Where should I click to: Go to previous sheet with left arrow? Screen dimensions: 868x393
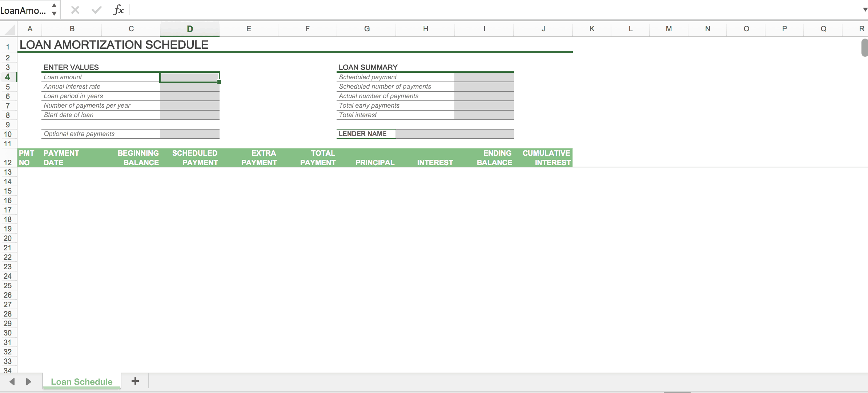(x=12, y=382)
